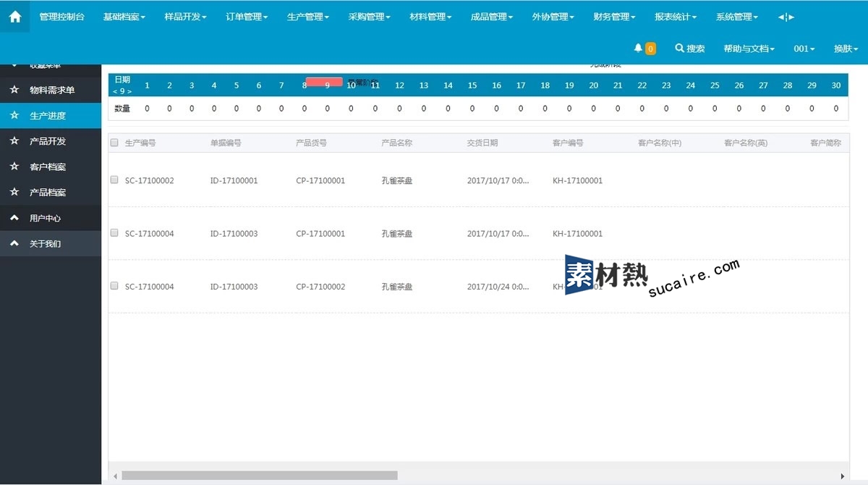Click the star icon beside 产品开发
This screenshot has width=868, height=485.
[14, 141]
